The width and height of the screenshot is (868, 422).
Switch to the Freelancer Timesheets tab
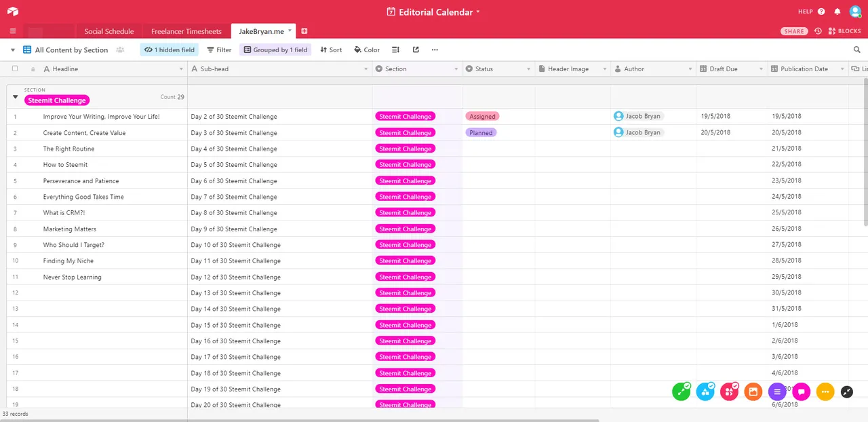(186, 31)
